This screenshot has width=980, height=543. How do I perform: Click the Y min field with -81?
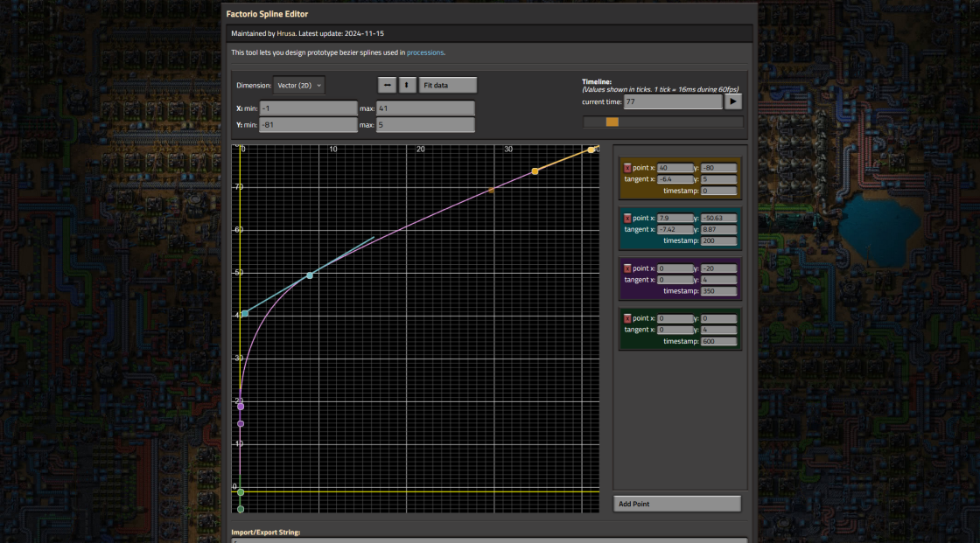pos(308,125)
